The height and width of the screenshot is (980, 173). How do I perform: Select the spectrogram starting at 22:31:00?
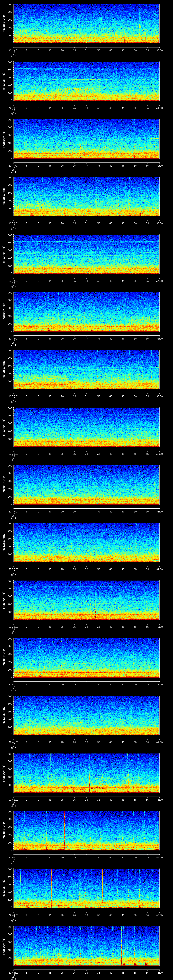(87, 139)
